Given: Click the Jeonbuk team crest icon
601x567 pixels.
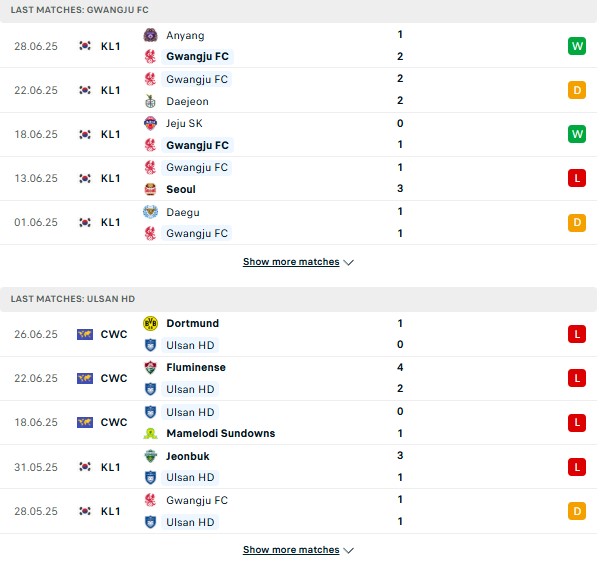Looking at the screenshot, I should (x=150, y=456).
